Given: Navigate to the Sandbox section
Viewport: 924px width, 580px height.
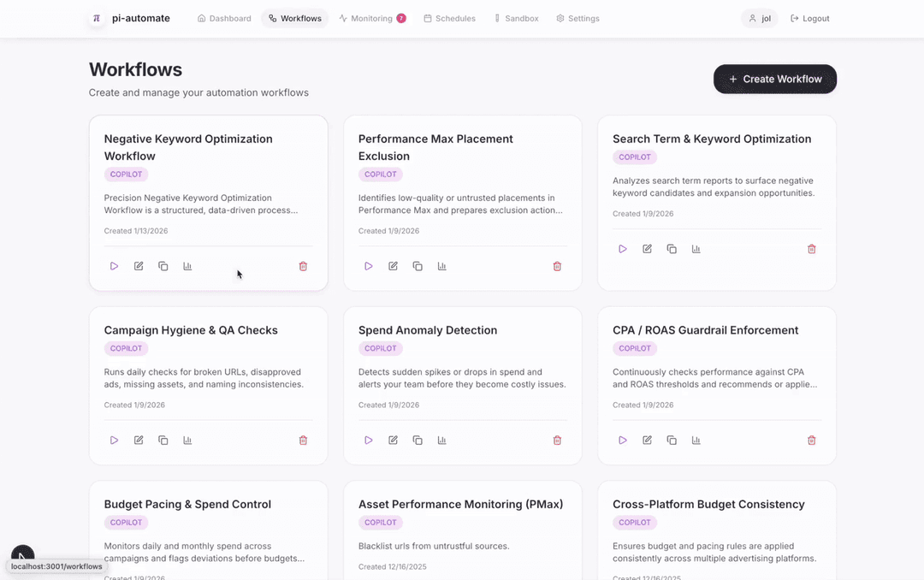Looking at the screenshot, I should (x=517, y=18).
